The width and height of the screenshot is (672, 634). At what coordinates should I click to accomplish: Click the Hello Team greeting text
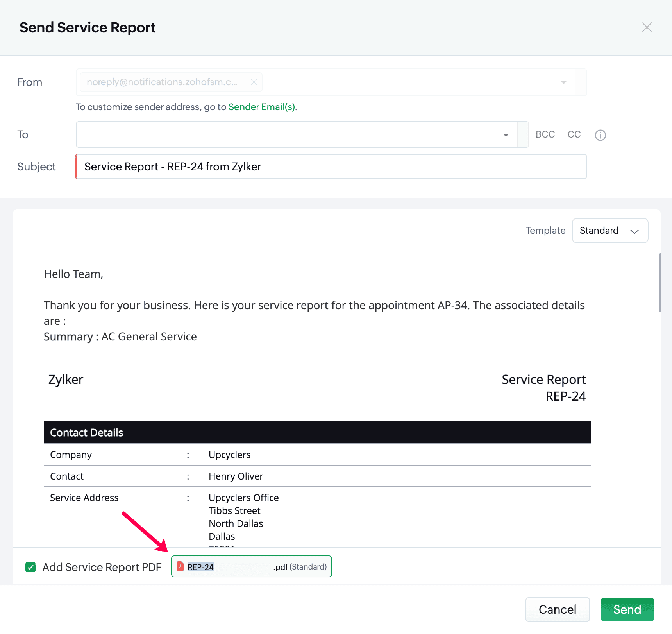click(73, 274)
